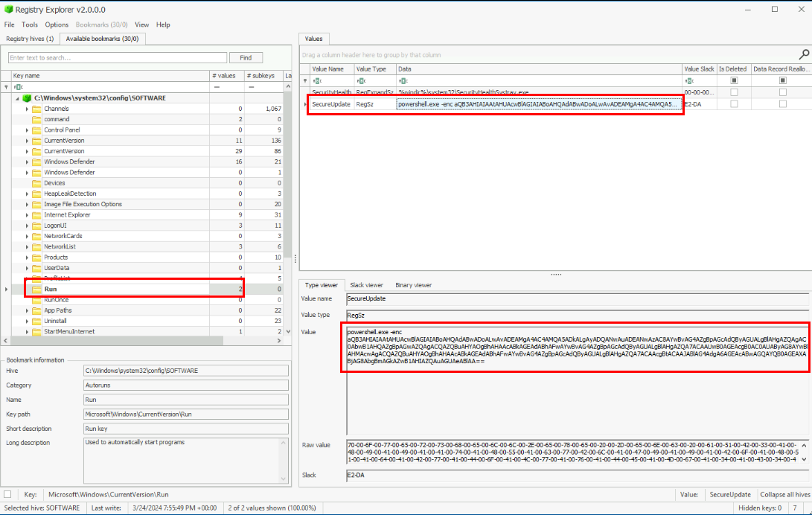The height and width of the screenshot is (515, 812).
Task: Click the magnifier search icon in Values panel
Action: click(804, 54)
